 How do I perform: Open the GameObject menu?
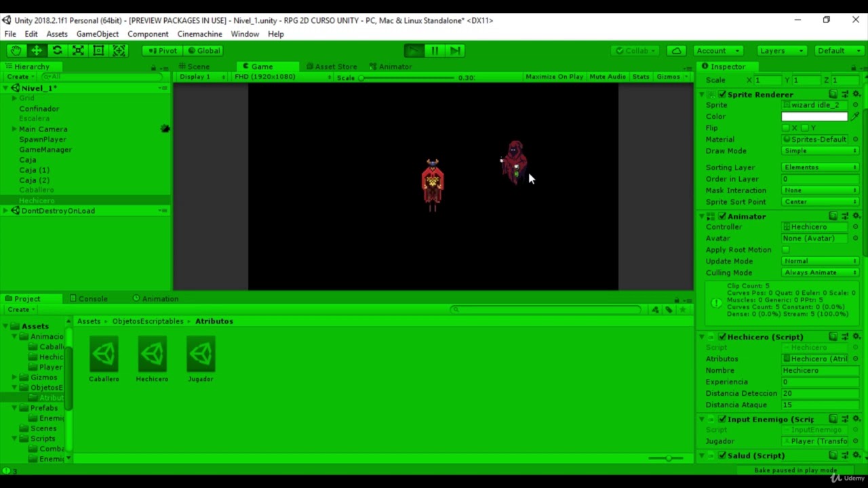[97, 34]
